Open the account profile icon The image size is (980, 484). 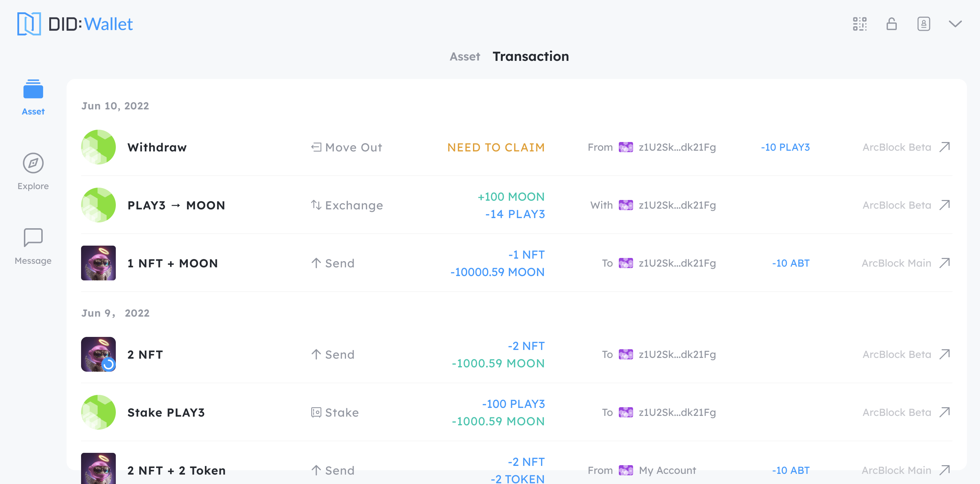(923, 24)
